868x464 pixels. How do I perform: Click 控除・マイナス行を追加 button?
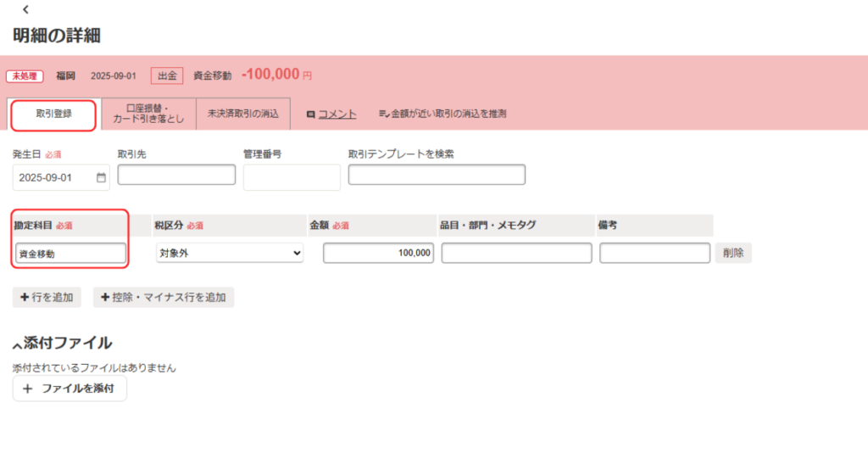click(164, 298)
